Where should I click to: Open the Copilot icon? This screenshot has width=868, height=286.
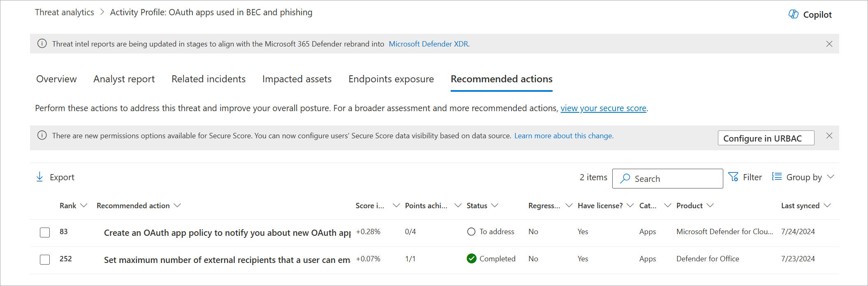click(x=793, y=14)
